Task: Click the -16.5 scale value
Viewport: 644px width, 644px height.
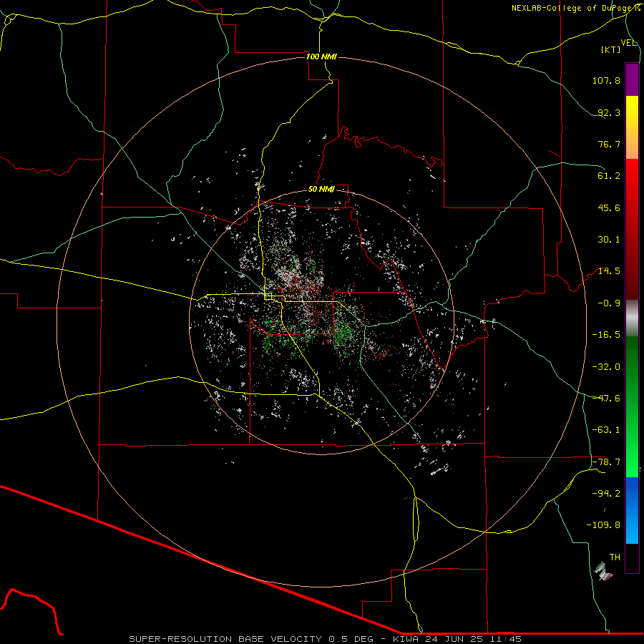Action: point(606,335)
